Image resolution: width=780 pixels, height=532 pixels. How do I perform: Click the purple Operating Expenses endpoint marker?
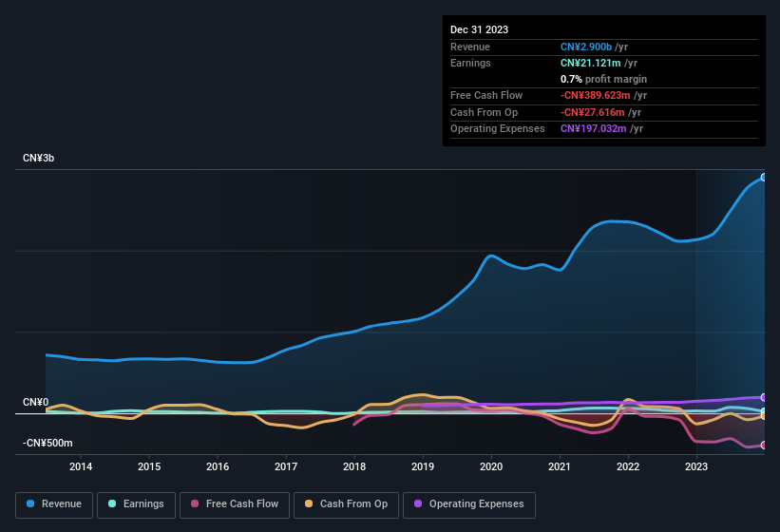764,397
